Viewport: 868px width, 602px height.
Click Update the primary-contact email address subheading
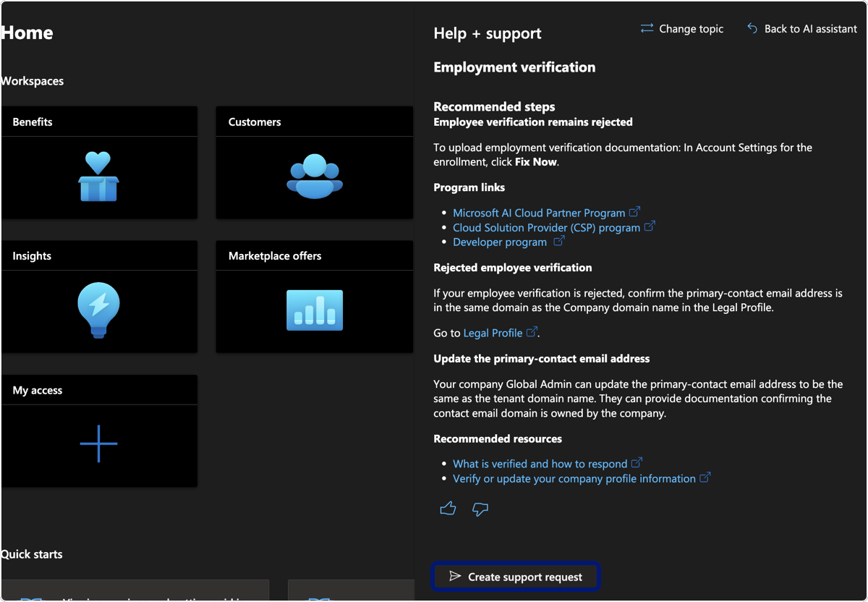coord(542,358)
